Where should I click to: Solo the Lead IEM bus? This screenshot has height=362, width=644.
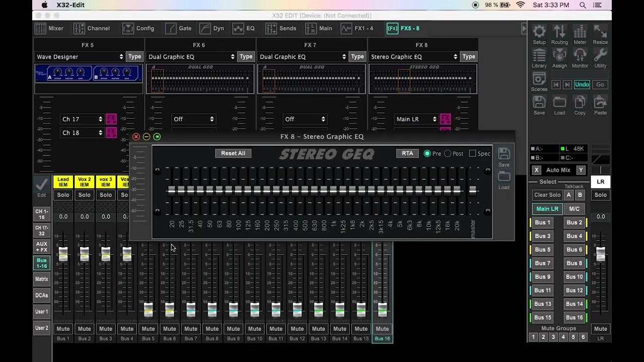click(x=63, y=195)
